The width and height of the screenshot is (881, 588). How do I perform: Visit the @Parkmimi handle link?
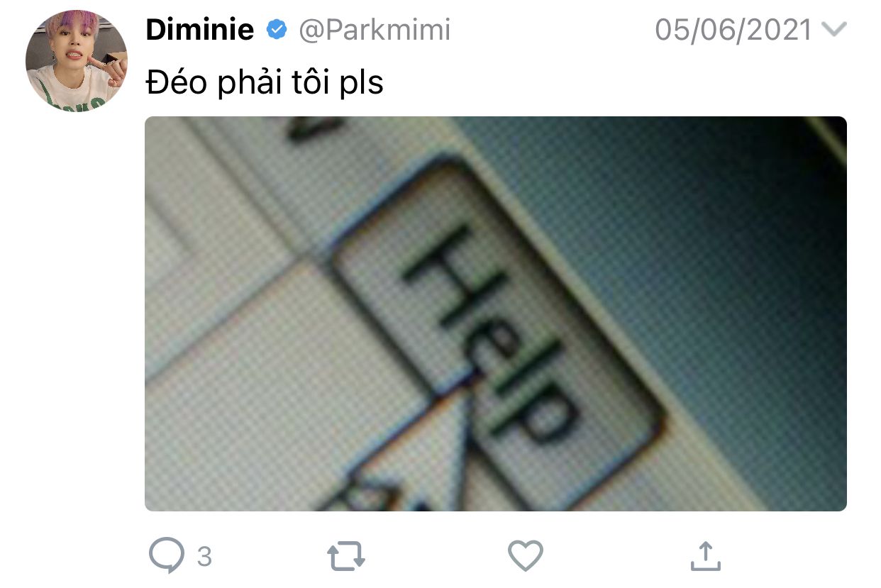point(374,30)
